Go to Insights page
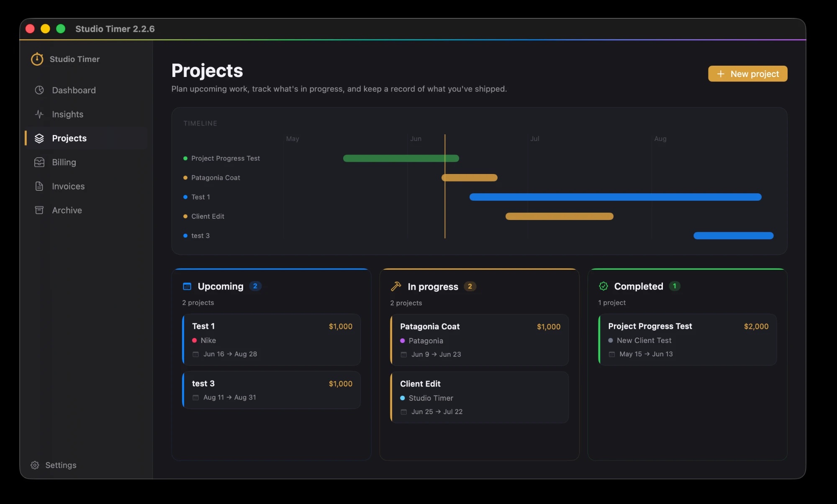This screenshot has height=504, width=837. [86, 114]
